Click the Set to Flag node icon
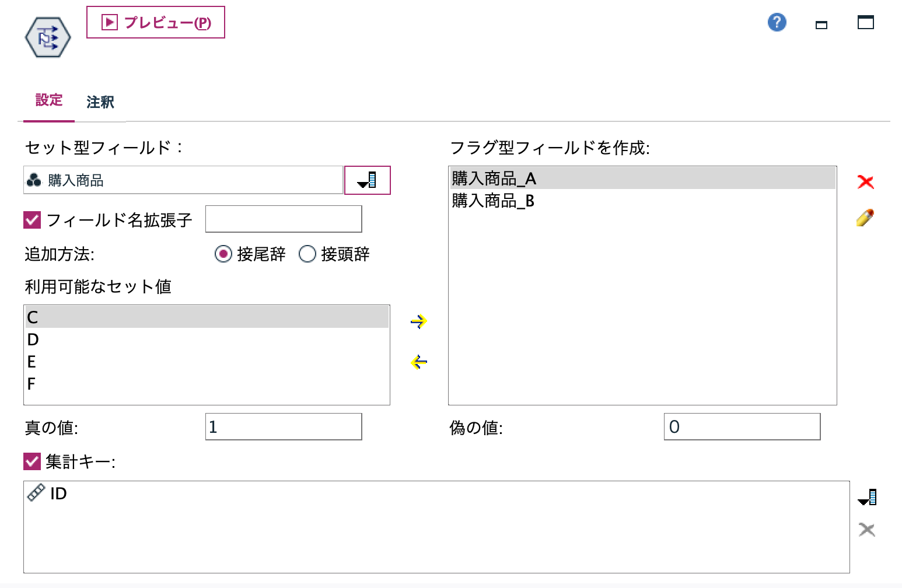 pyautogui.click(x=47, y=37)
